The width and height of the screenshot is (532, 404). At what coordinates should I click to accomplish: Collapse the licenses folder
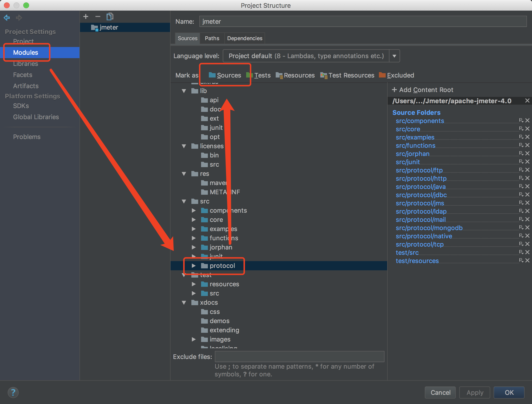pos(184,146)
